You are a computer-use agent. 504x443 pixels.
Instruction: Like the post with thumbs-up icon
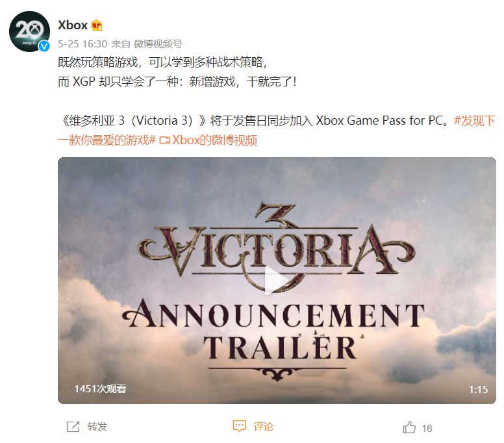pyautogui.click(x=409, y=427)
